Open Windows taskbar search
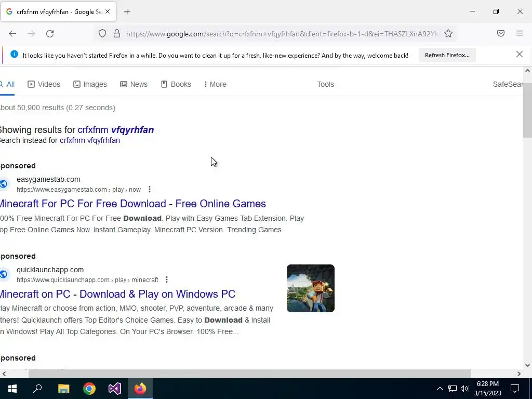This screenshot has height=399, width=532. [37, 389]
